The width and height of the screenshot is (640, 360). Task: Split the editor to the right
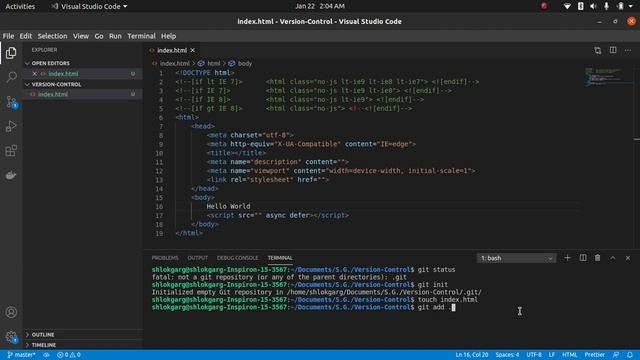click(613, 50)
